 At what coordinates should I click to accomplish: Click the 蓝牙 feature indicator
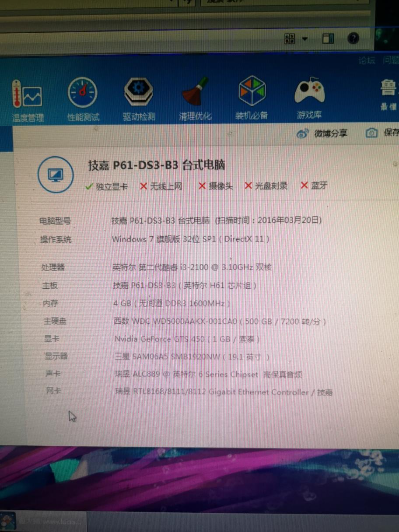pos(314,185)
